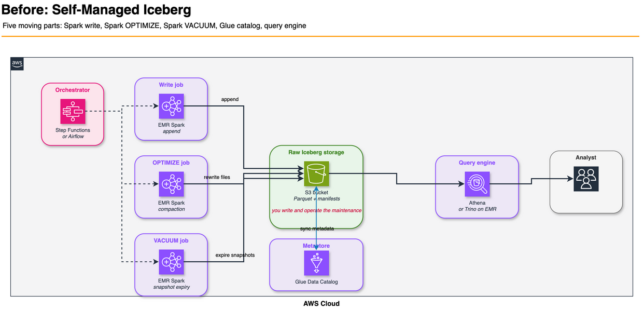Click the AWS logo badge in the cloud frame
Image resolution: width=644 pixels, height=309 pixels.
click(17, 64)
